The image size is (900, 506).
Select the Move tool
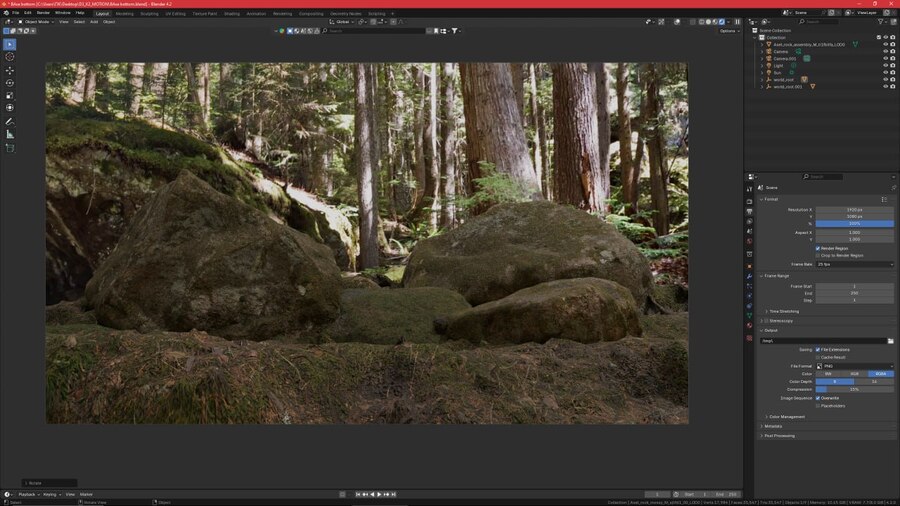10,70
